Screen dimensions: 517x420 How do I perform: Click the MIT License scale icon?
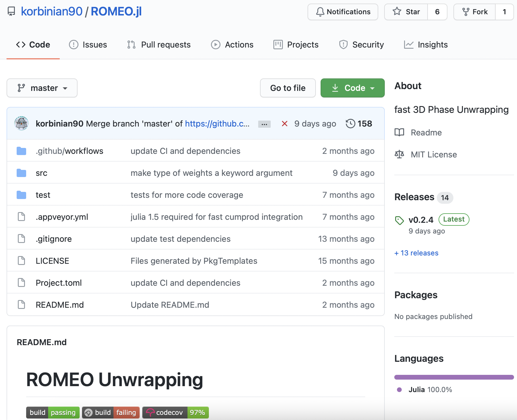pos(399,154)
